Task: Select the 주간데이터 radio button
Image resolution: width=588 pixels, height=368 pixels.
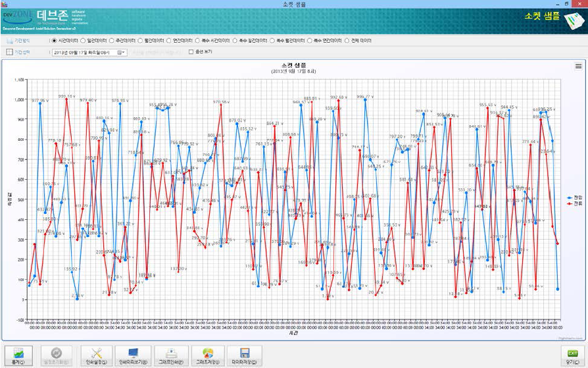Action: pyautogui.click(x=111, y=41)
